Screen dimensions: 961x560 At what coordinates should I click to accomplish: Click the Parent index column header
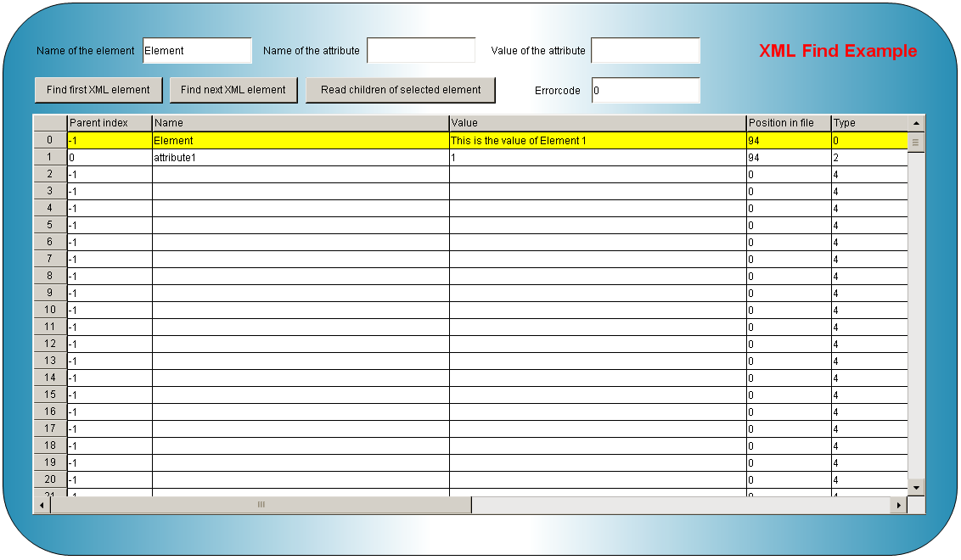110,123
